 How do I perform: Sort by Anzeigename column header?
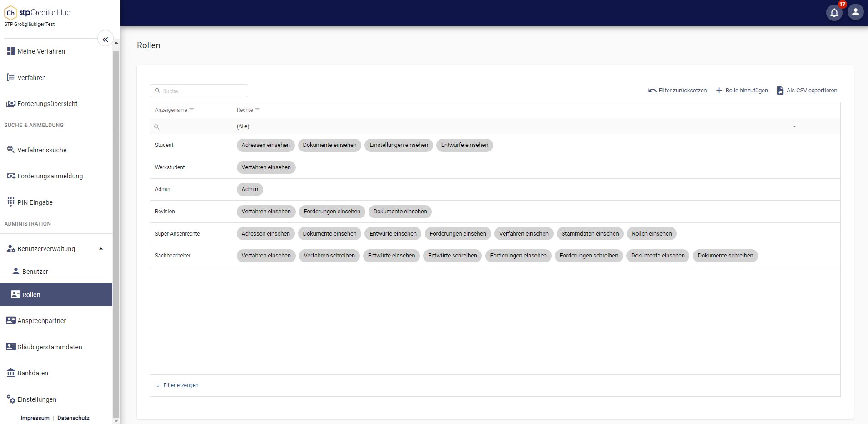pos(171,110)
